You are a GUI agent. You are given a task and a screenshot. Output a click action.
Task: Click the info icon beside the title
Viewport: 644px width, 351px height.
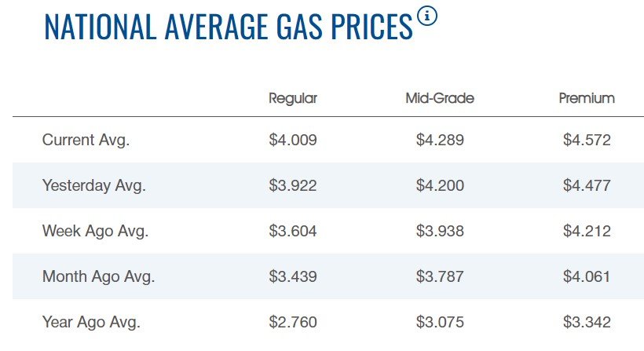tap(428, 16)
